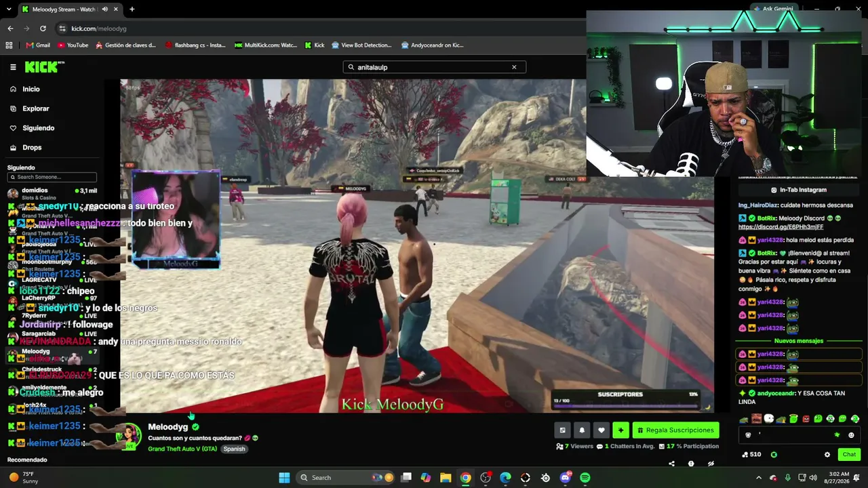Open a new browser tab
Image resolution: width=868 pixels, height=488 pixels.
coord(132,9)
